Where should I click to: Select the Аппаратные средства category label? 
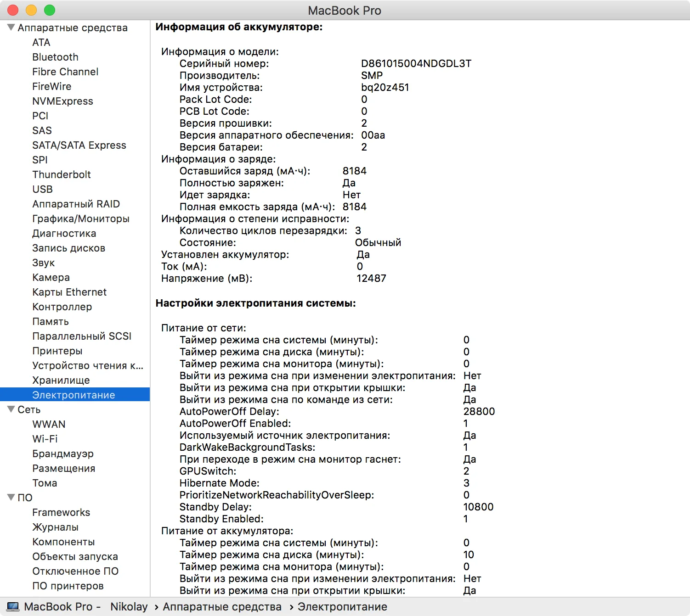(x=73, y=28)
